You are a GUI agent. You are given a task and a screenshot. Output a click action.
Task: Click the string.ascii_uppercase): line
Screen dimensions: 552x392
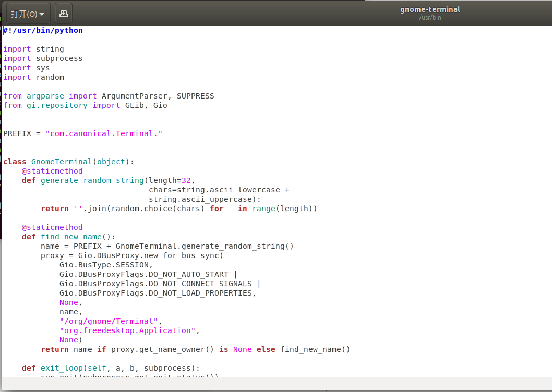click(205, 199)
